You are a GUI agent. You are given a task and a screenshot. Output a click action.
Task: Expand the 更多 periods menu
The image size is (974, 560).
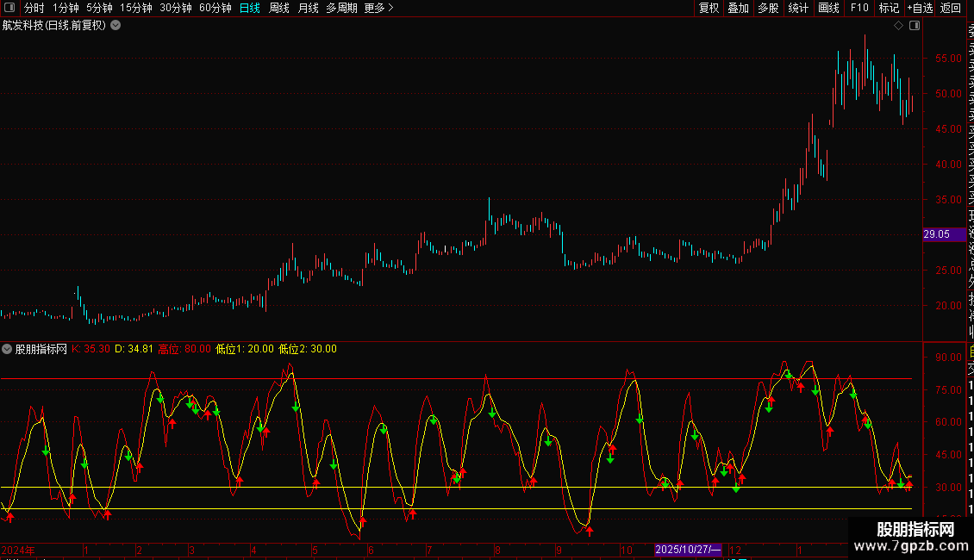tap(378, 9)
